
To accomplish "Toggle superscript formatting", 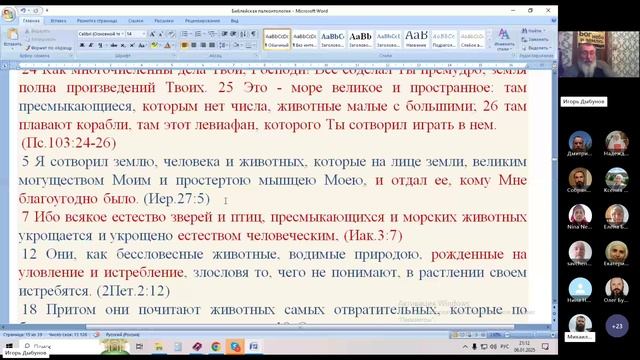I will pos(131,45).
